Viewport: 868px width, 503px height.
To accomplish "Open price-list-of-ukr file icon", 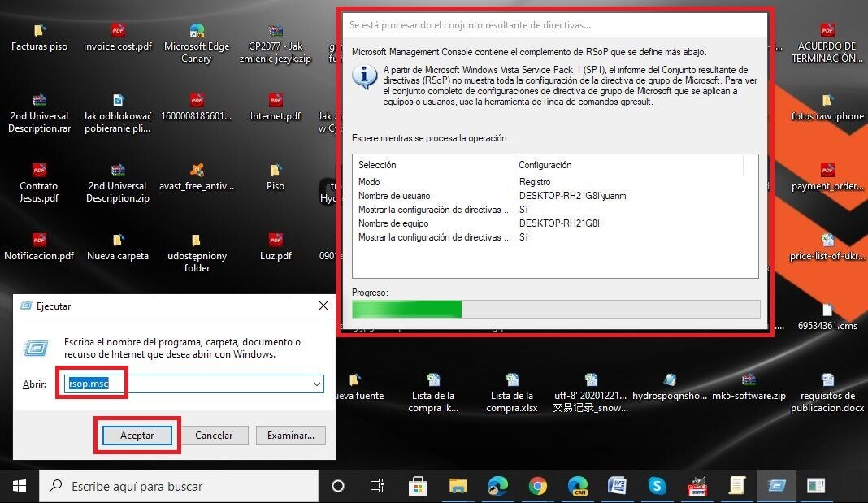I will tap(827, 247).
